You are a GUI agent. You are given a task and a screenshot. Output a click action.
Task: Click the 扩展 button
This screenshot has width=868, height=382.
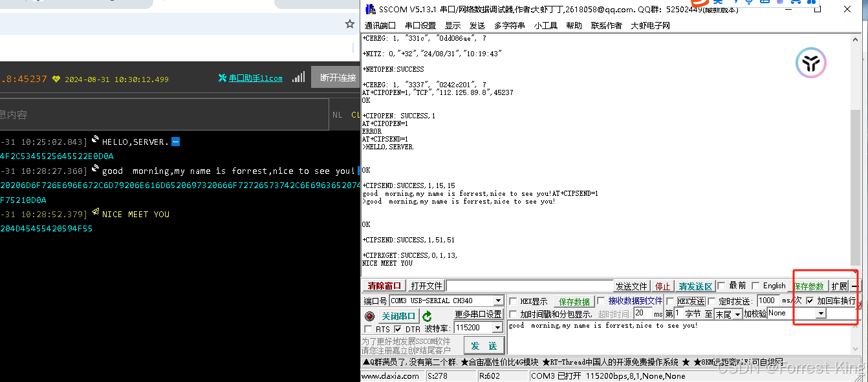point(839,286)
